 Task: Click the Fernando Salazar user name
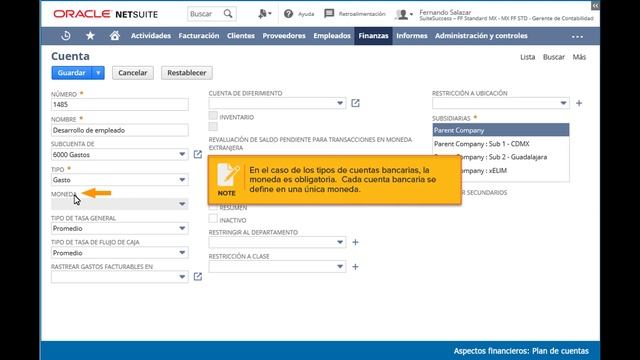coord(445,12)
